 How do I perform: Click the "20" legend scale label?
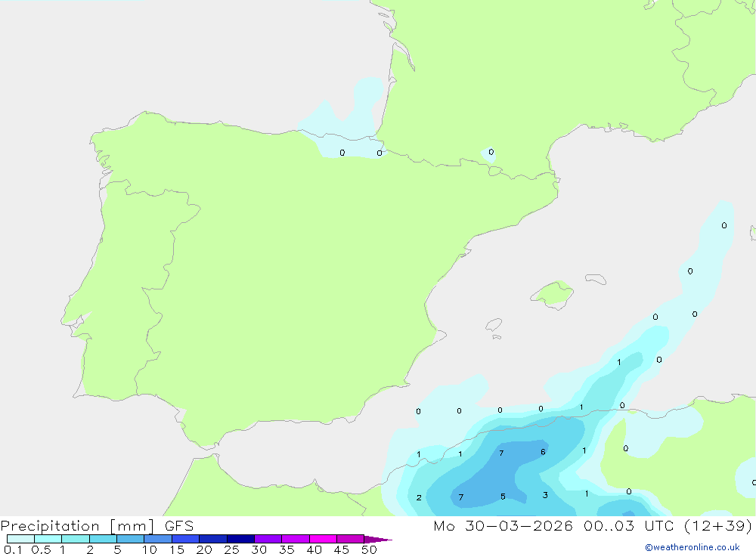click(x=204, y=549)
